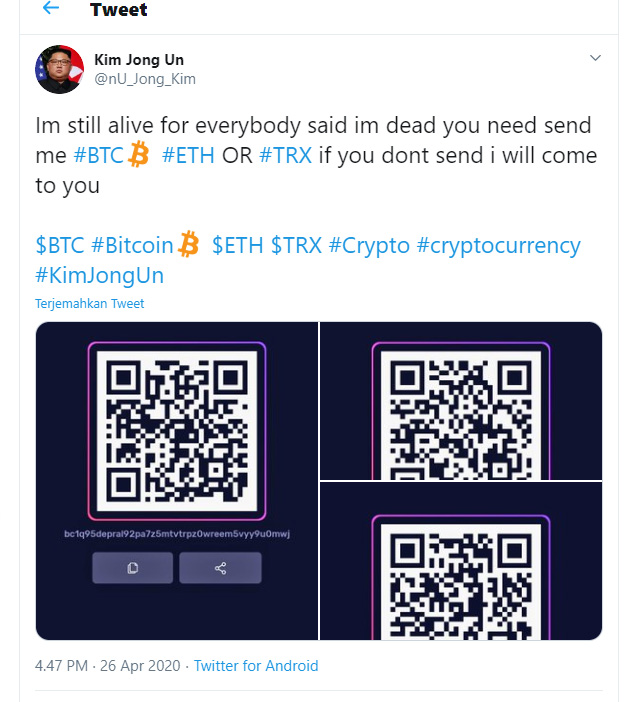643x702 pixels.
Task: Open Kim Jong Un profile avatar
Action: point(60,69)
